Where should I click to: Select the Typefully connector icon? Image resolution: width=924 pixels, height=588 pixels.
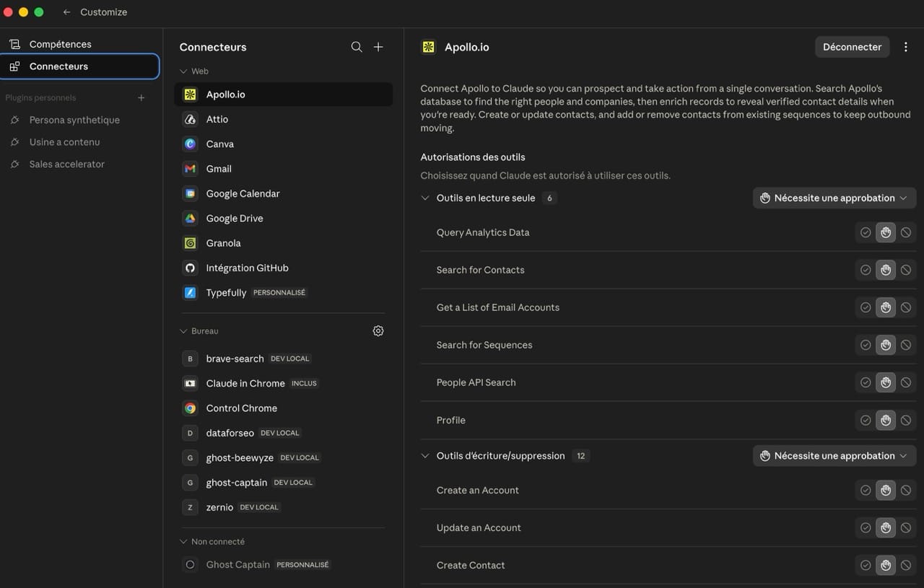point(190,293)
